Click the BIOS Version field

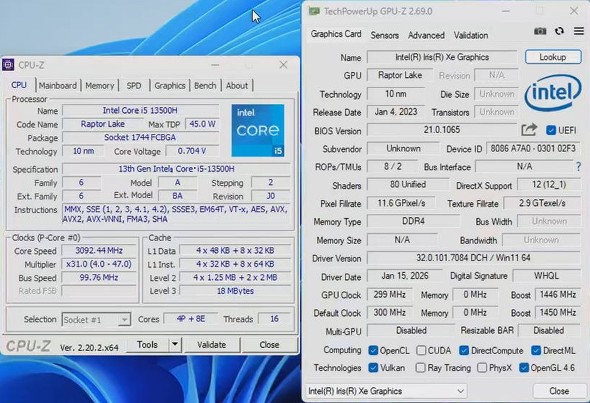coord(442,130)
